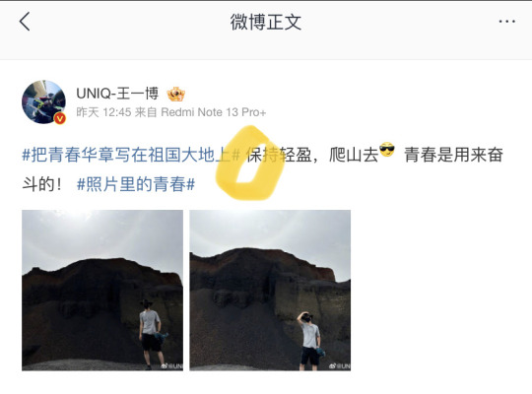Tap the sunglasses emoji in the post
Image resolution: width=532 pixels, height=394 pixels.
tap(387, 150)
